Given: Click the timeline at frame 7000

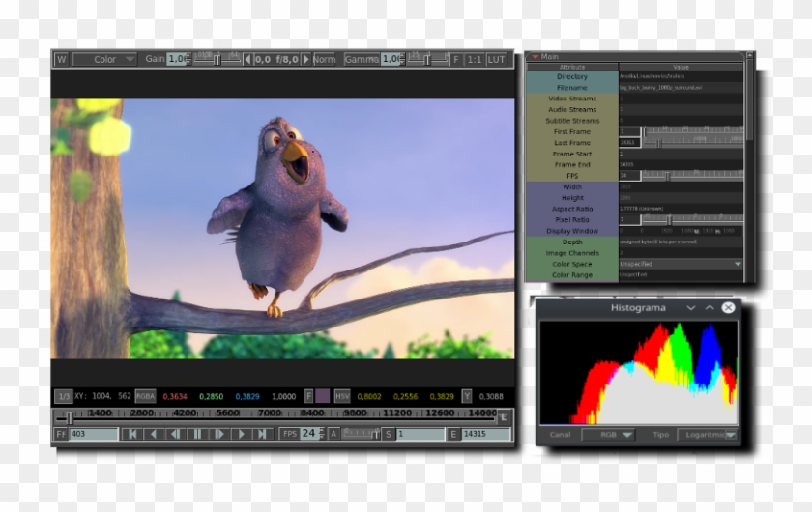Looking at the screenshot, I should click(x=270, y=413).
